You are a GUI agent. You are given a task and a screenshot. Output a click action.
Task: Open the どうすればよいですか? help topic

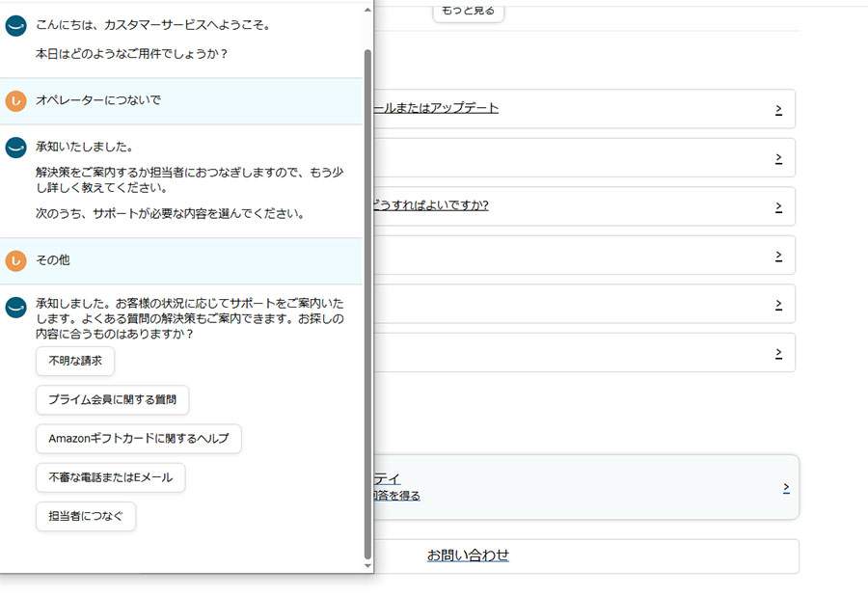tap(432, 205)
